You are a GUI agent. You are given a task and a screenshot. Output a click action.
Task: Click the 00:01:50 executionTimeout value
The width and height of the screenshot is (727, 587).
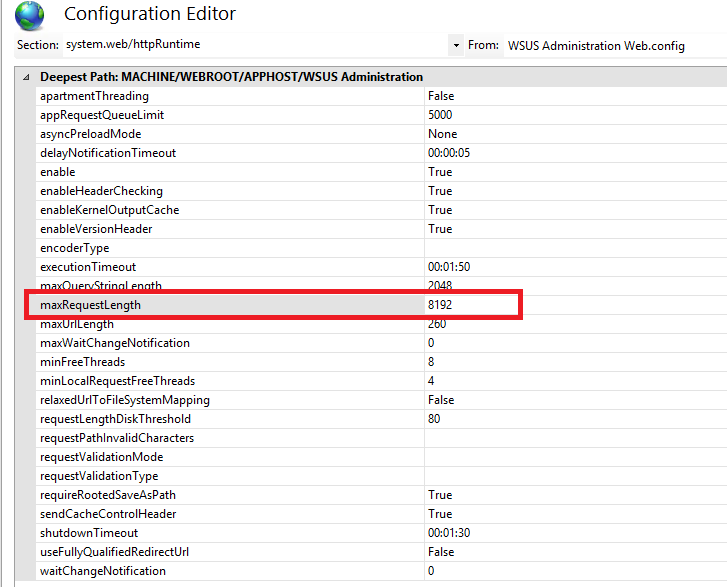click(448, 267)
